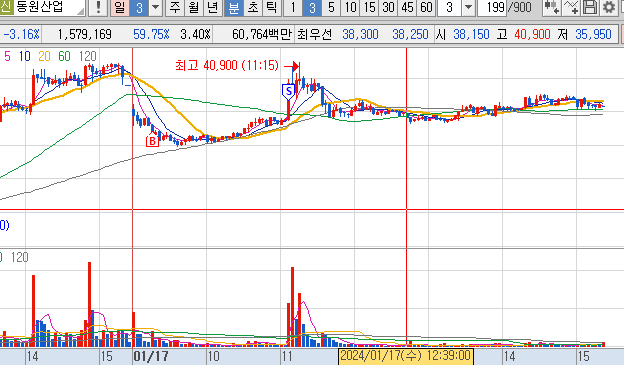This screenshot has height=365, width=624.
Task: Click the 10 hour label on time axis
Action: click(x=213, y=356)
